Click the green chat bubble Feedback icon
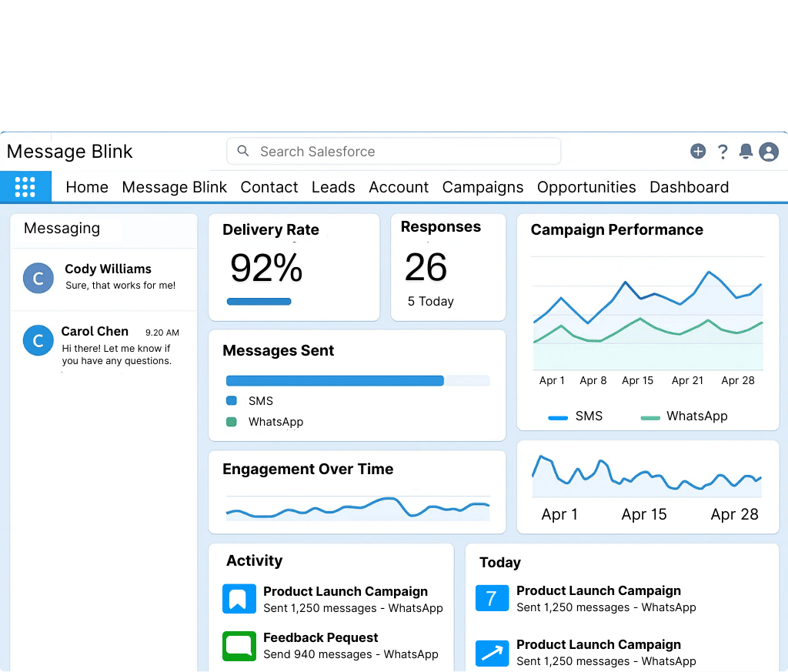The width and height of the screenshot is (788, 672). point(239,646)
